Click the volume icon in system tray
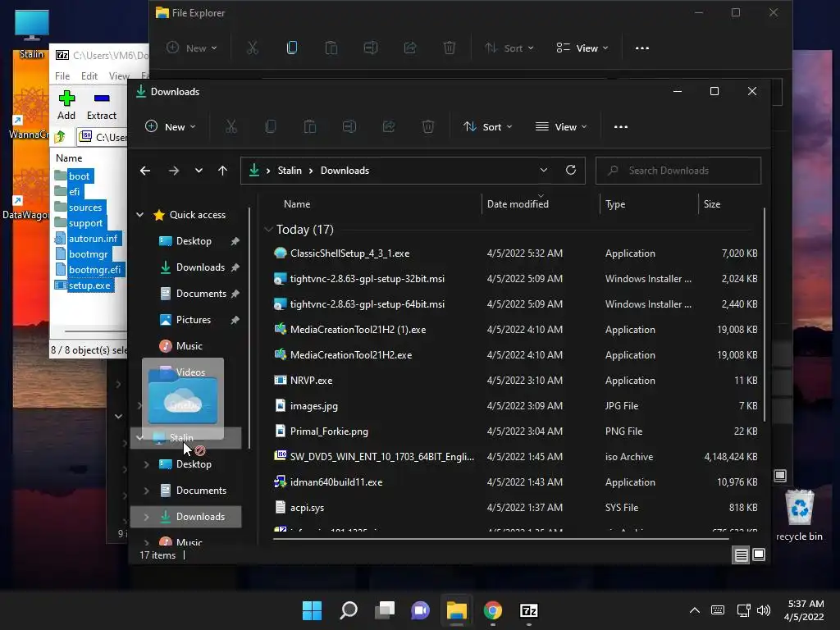Screen dimensions: 840x630 pyautogui.click(x=764, y=610)
